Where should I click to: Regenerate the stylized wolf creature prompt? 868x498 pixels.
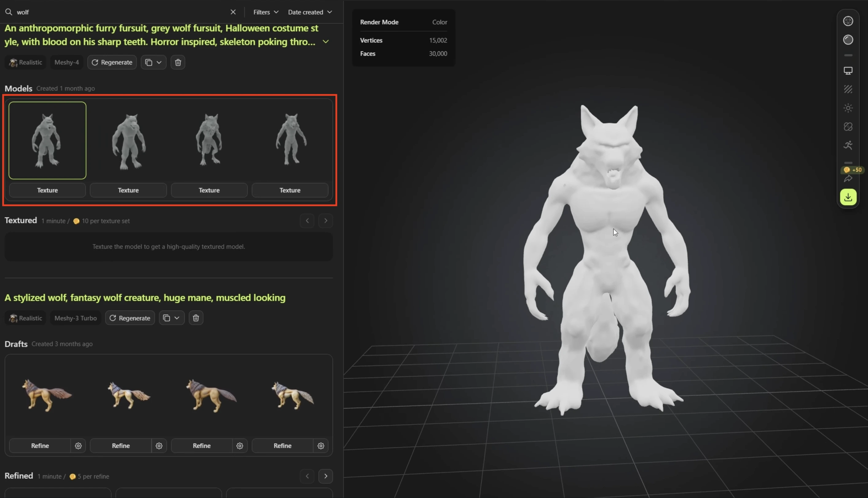pos(130,318)
